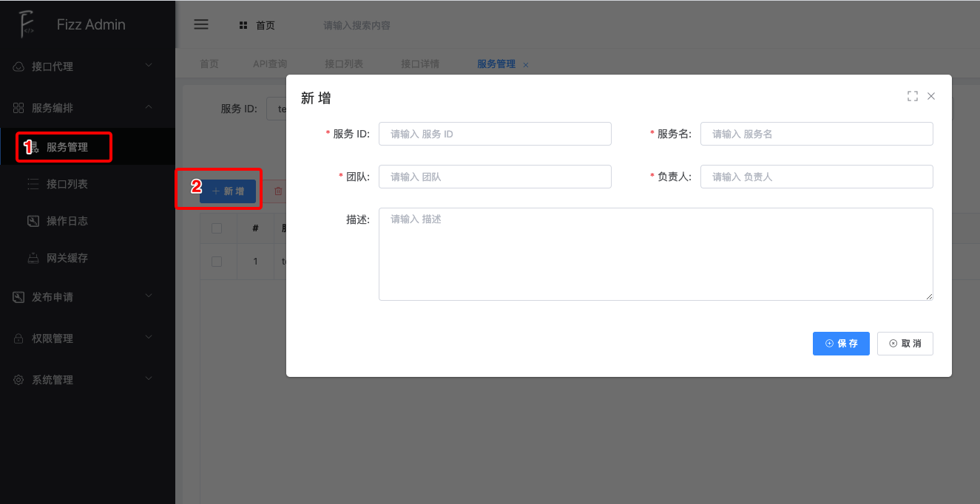Open 系统管理 via its gear icon
Viewport: 980px width, 504px height.
pyautogui.click(x=18, y=379)
